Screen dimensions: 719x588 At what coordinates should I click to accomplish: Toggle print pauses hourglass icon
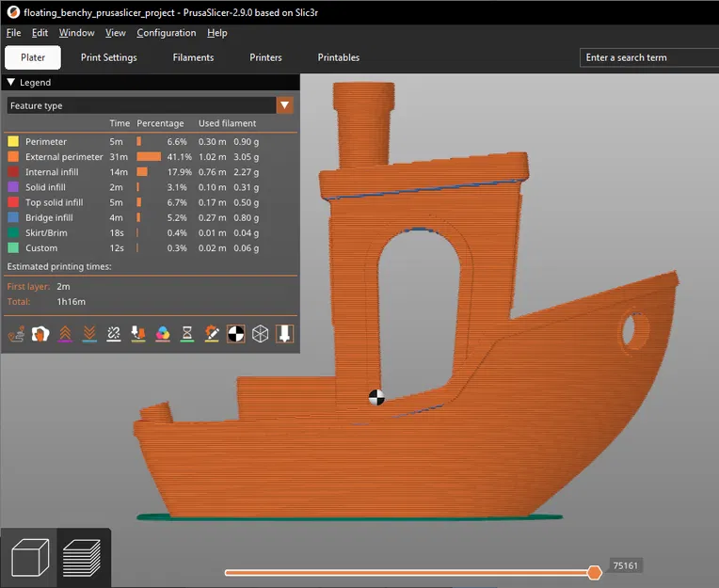(x=187, y=334)
